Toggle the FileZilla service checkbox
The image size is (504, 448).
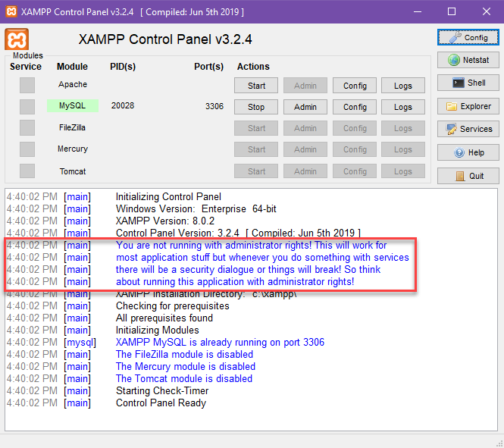[x=27, y=128]
